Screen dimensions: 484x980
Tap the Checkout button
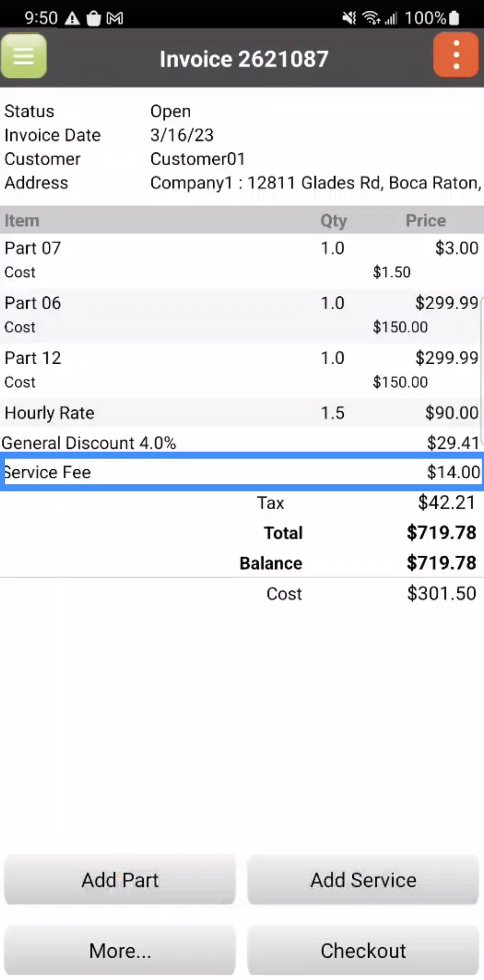[x=363, y=950]
